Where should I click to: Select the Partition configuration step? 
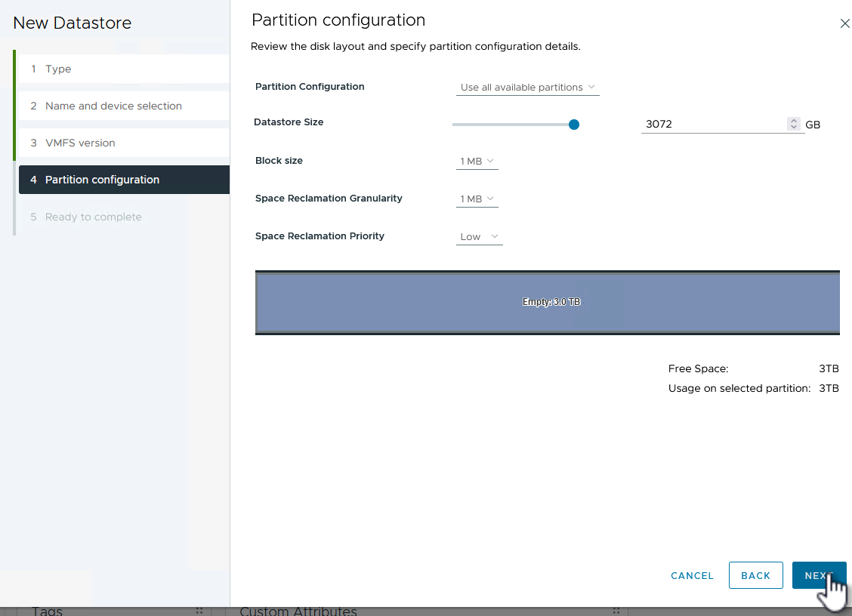coord(102,180)
